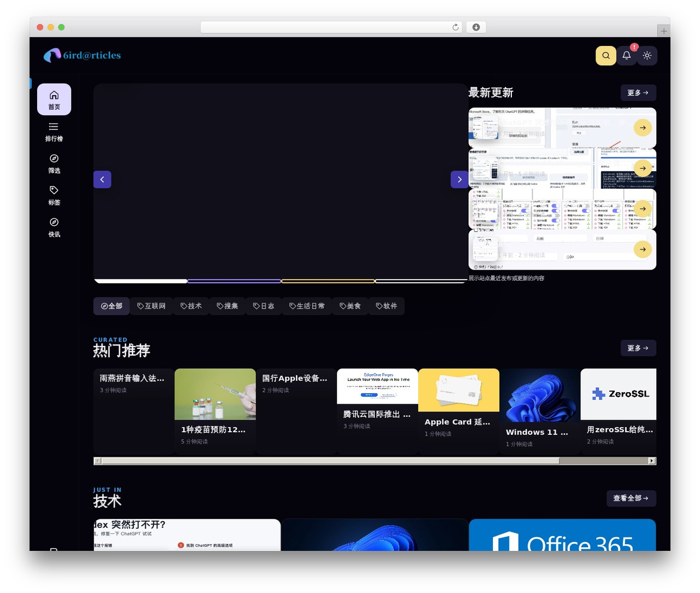Viewport: 700px width, 593px height.
Task: Click the horizontal scrollbar right arrow
Action: [x=652, y=461]
